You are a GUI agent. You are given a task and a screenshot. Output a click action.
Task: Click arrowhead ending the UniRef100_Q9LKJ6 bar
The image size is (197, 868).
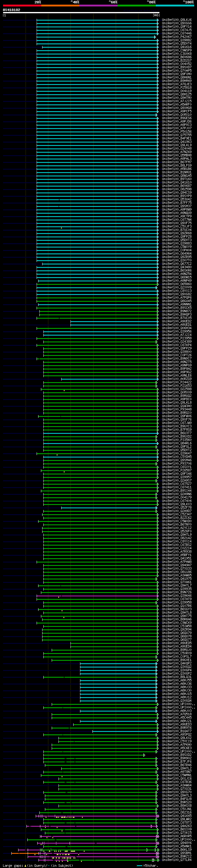tap(158, 20)
